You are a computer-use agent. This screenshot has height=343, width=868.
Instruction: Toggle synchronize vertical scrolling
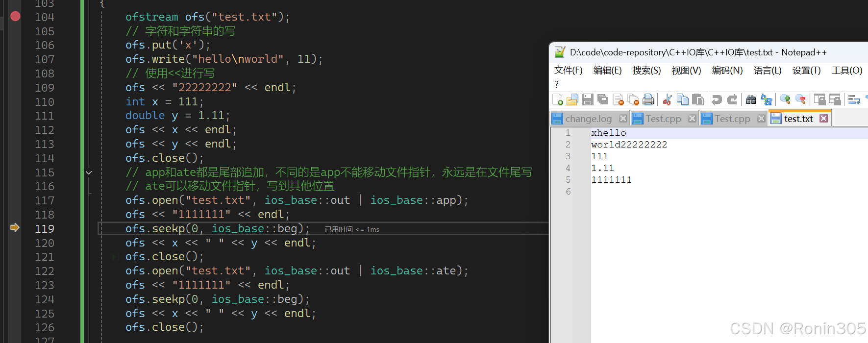(x=819, y=100)
